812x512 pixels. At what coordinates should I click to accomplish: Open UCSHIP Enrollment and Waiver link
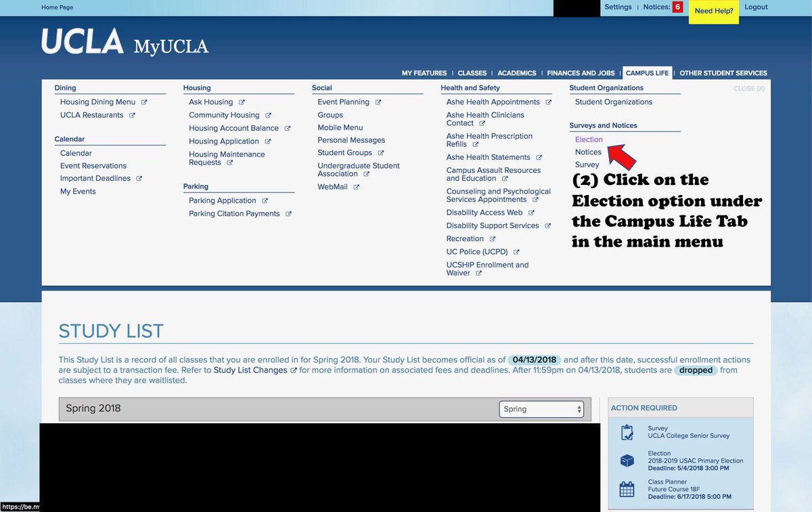pos(487,269)
